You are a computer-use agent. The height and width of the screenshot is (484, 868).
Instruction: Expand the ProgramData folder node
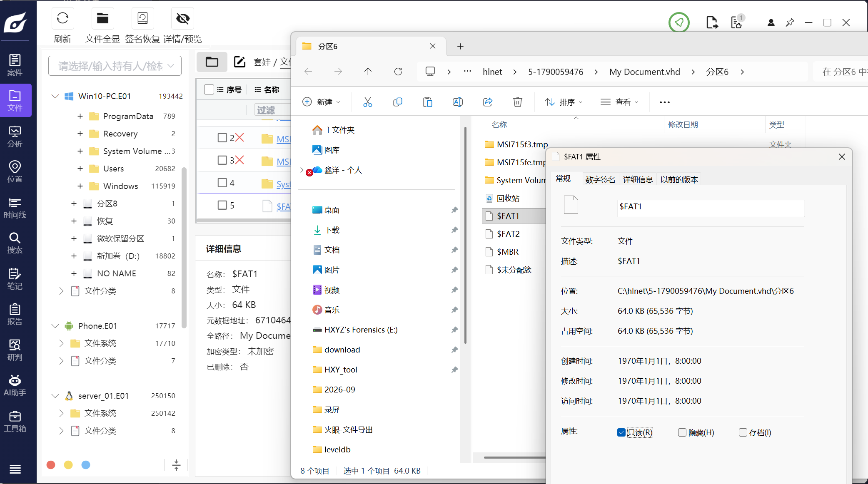pos(80,116)
